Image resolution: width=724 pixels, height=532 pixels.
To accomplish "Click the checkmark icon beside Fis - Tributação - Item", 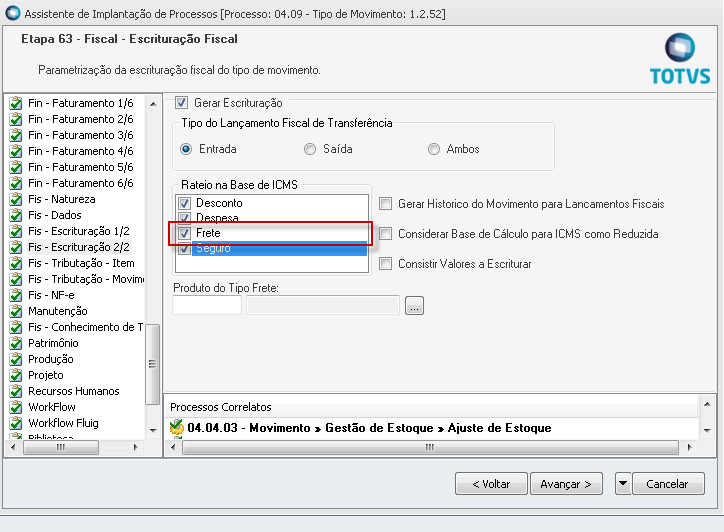I will [x=16, y=263].
